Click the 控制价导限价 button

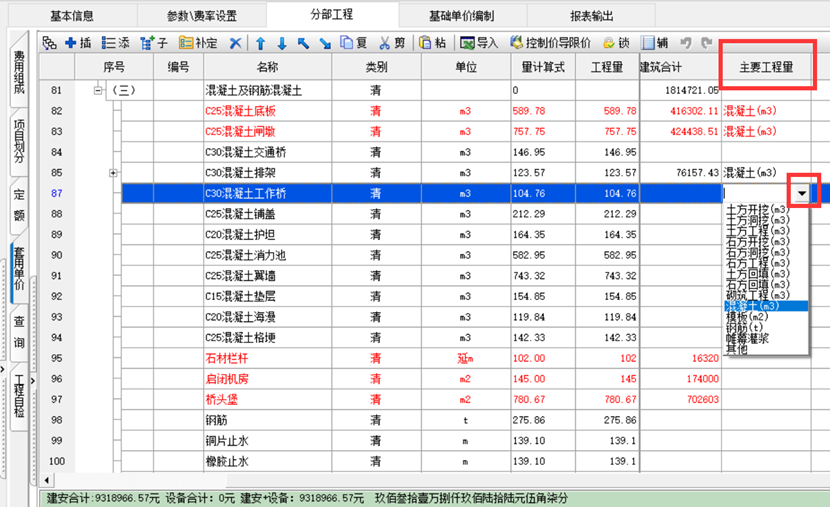tap(550, 43)
